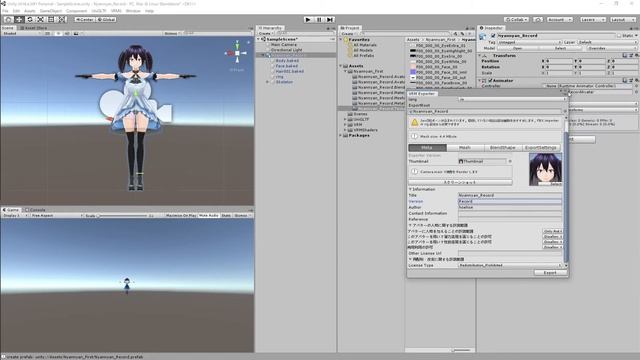Open the Edit menu

click(x=16, y=11)
